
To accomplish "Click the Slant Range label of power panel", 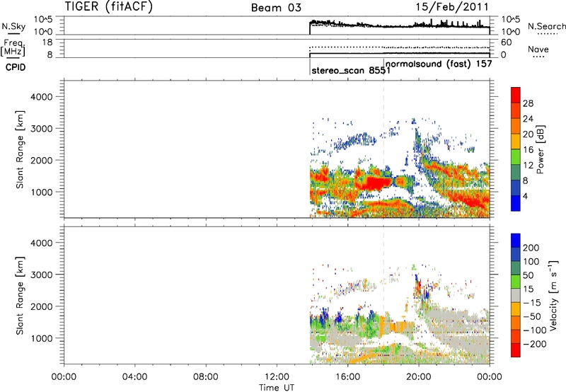I will [20, 149].
